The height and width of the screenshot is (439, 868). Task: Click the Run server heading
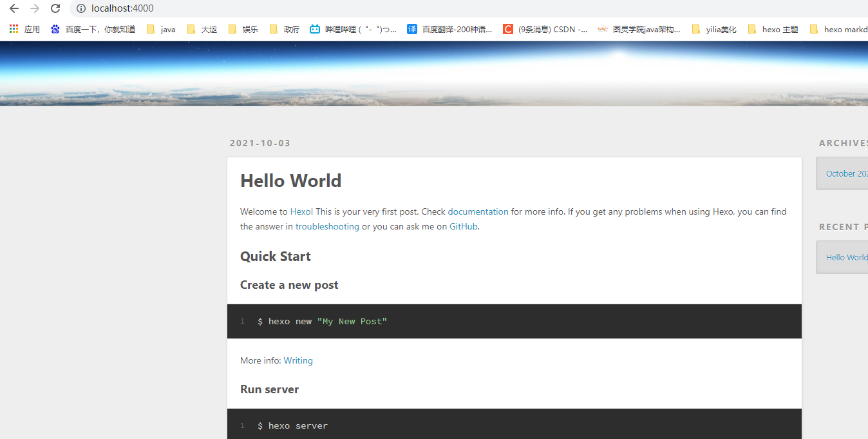tap(270, 389)
